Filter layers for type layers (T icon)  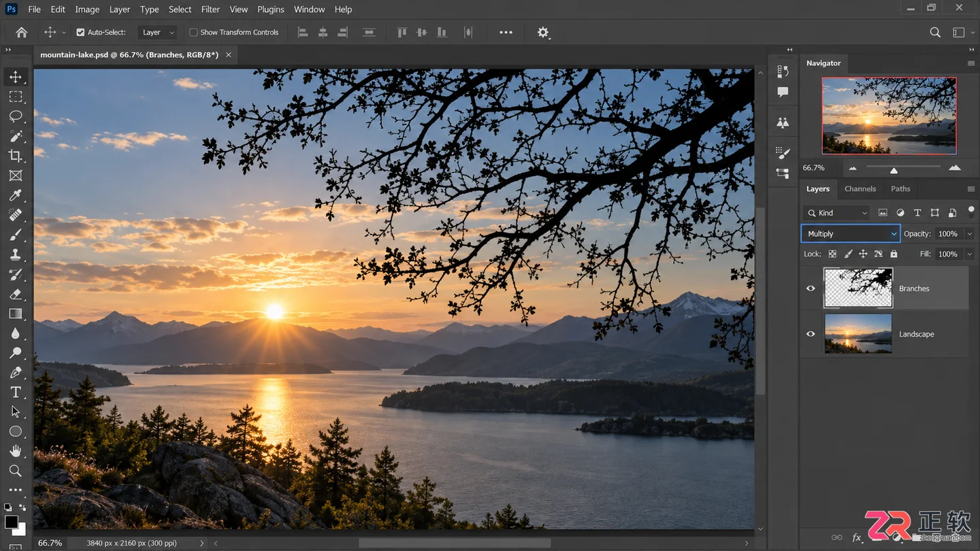917,213
